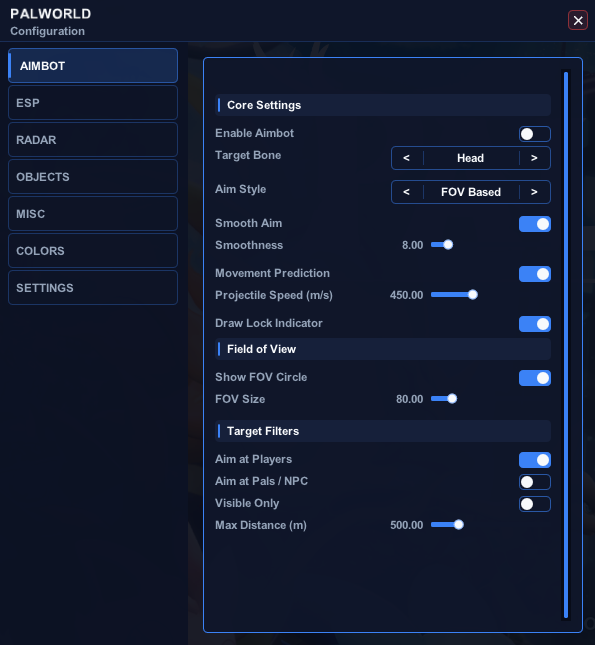Open the RADAR tab
This screenshot has width=595, height=645.
(x=93, y=140)
